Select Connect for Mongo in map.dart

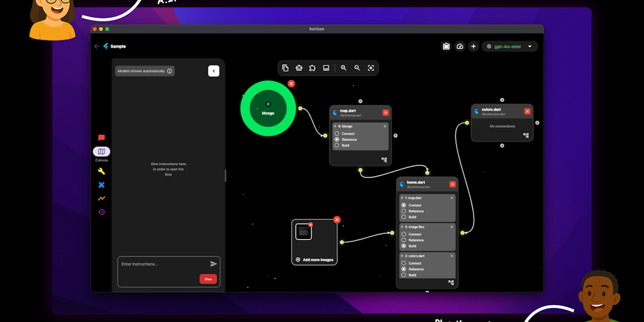(337, 133)
